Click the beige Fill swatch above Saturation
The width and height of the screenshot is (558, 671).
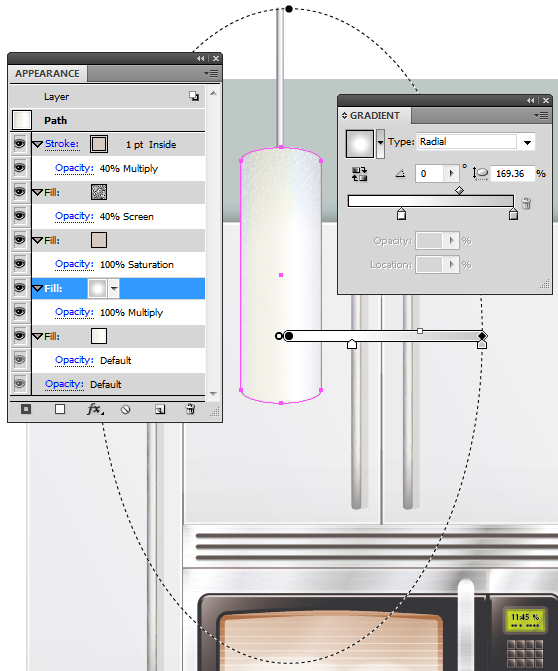(x=99, y=240)
